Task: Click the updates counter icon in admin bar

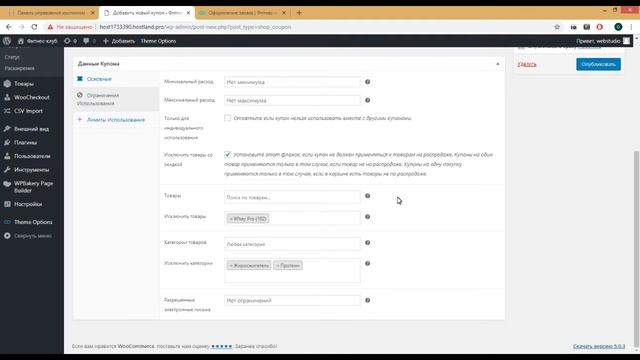Action: click(x=70, y=41)
